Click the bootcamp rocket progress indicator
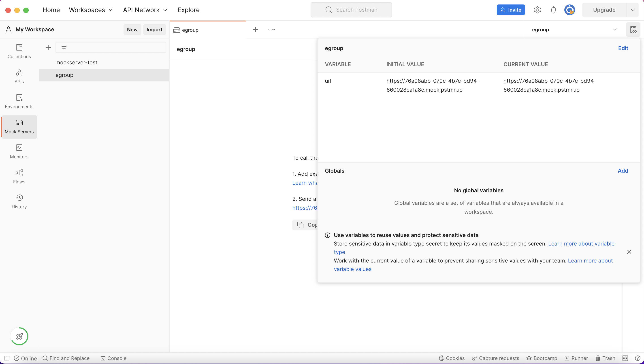The width and height of the screenshot is (644, 364). [19, 336]
